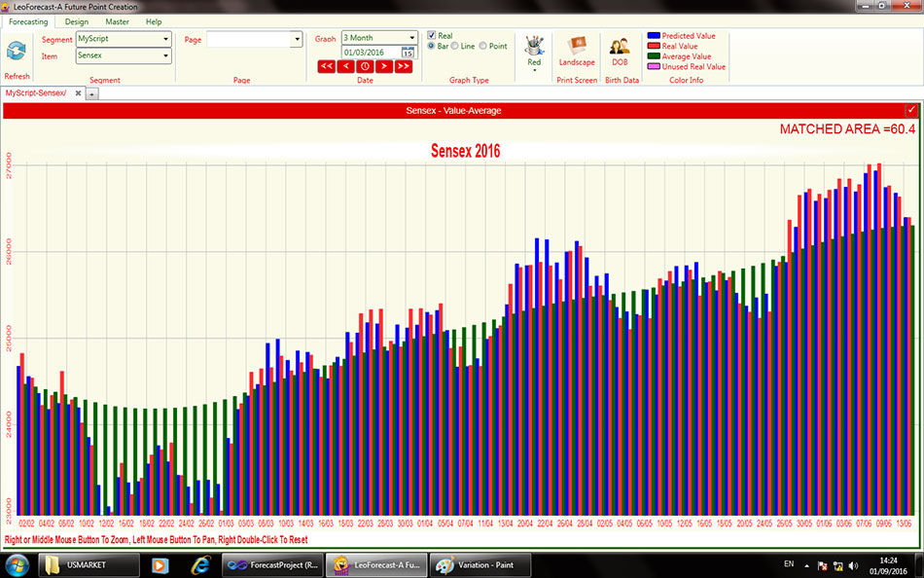Click the action center flag tray icon

823,565
